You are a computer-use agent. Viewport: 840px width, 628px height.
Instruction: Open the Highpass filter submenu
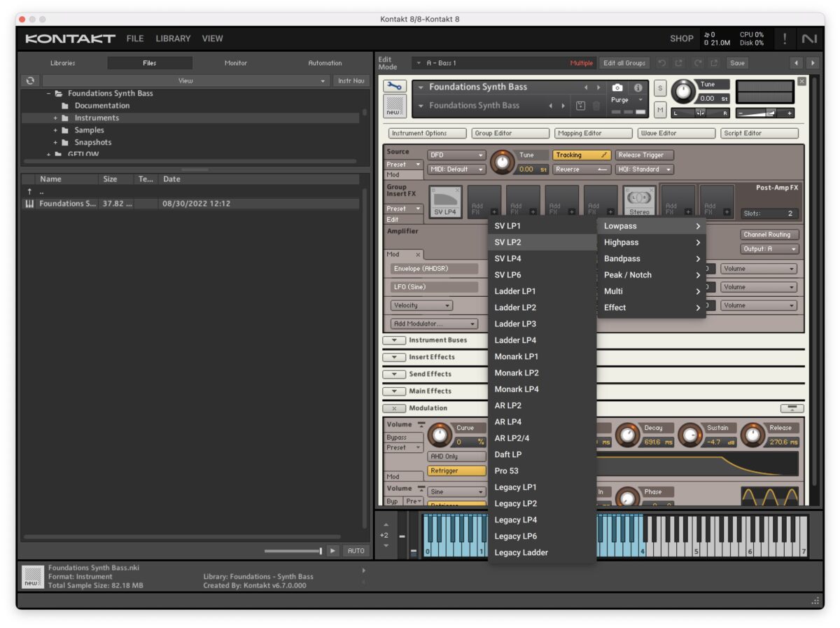(652, 242)
